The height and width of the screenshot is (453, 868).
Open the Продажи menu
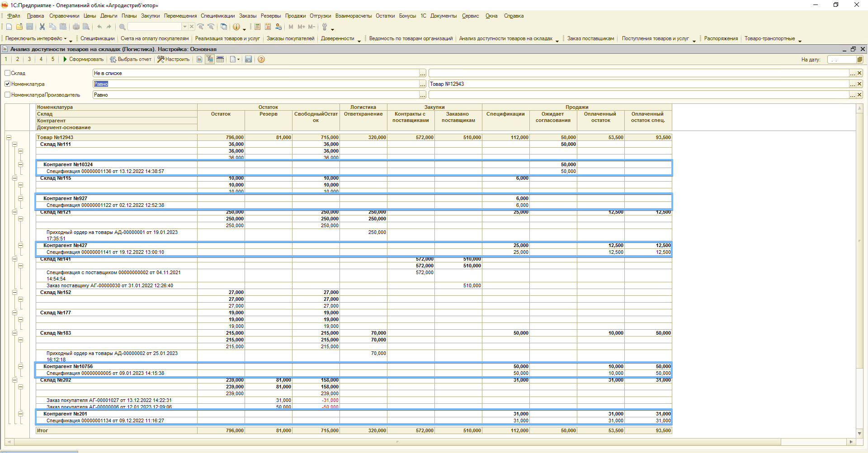tap(295, 16)
